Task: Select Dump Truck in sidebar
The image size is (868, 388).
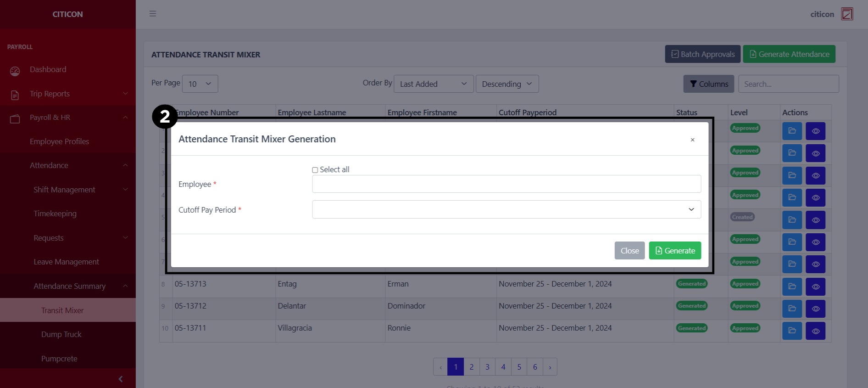Action: point(61,334)
